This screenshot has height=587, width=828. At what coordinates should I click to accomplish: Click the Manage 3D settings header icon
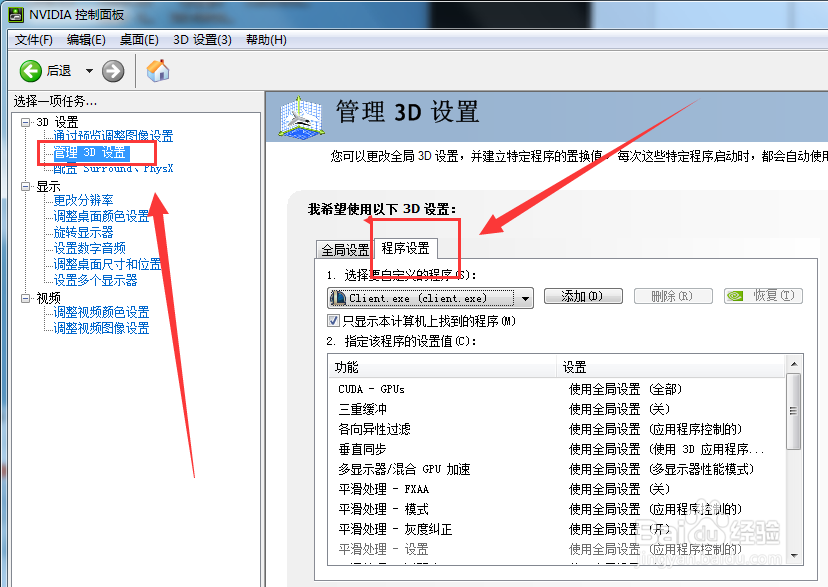point(300,118)
